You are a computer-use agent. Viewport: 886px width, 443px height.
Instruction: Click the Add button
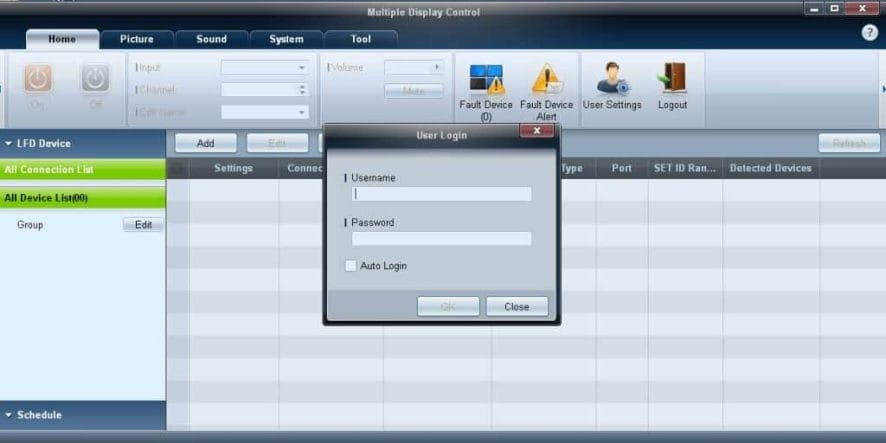coord(206,144)
